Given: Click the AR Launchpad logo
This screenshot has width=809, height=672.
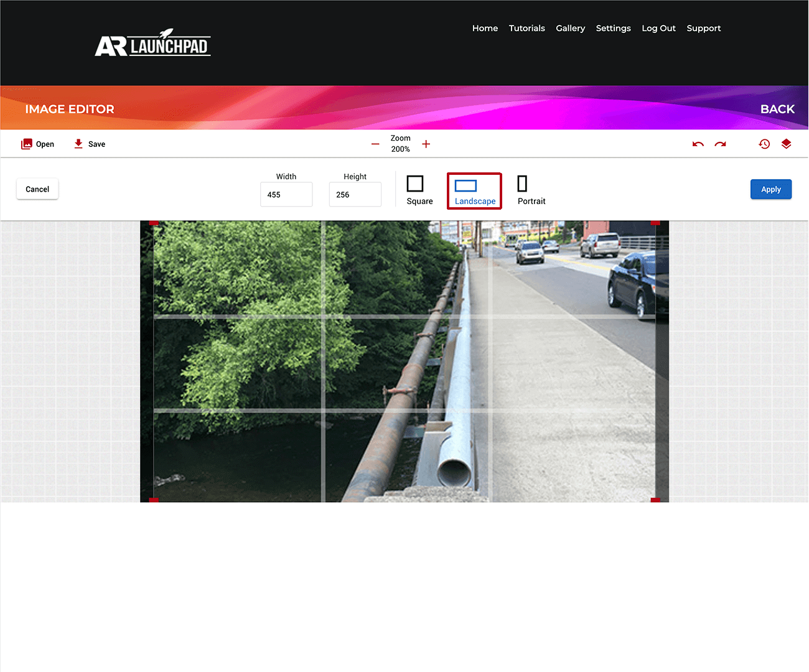Looking at the screenshot, I should pyautogui.click(x=152, y=43).
